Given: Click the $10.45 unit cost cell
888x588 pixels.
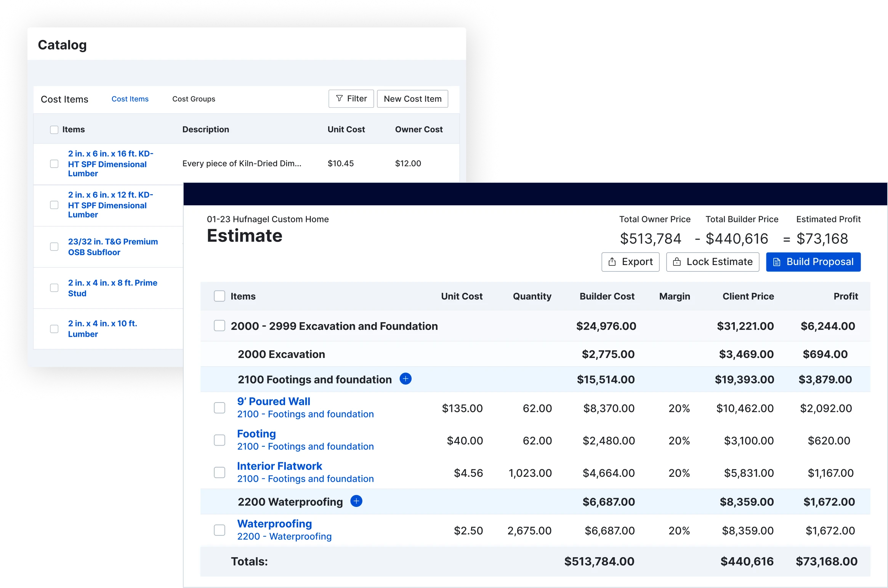Looking at the screenshot, I should (x=341, y=163).
